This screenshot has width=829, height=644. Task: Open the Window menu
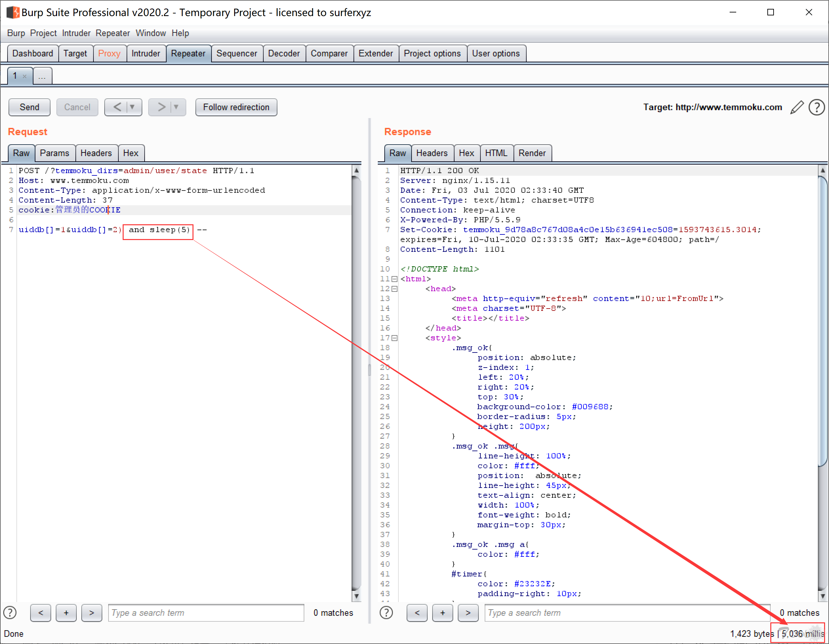[x=151, y=33]
